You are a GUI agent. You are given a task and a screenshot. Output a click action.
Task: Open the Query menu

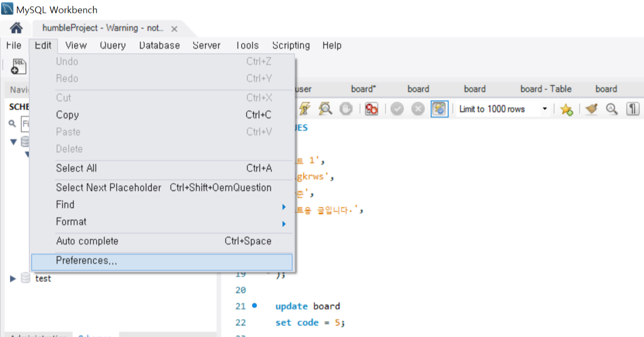112,45
